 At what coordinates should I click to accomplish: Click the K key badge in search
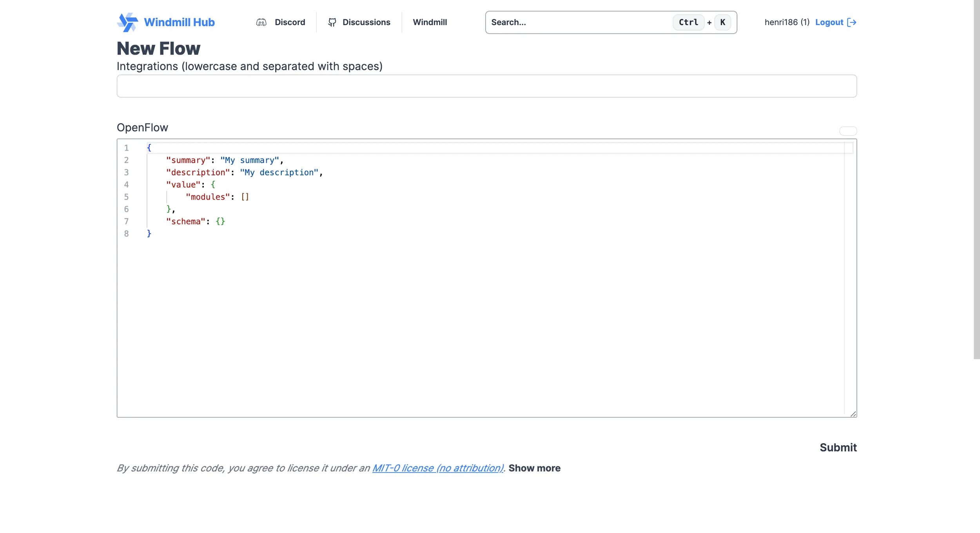point(722,22)
